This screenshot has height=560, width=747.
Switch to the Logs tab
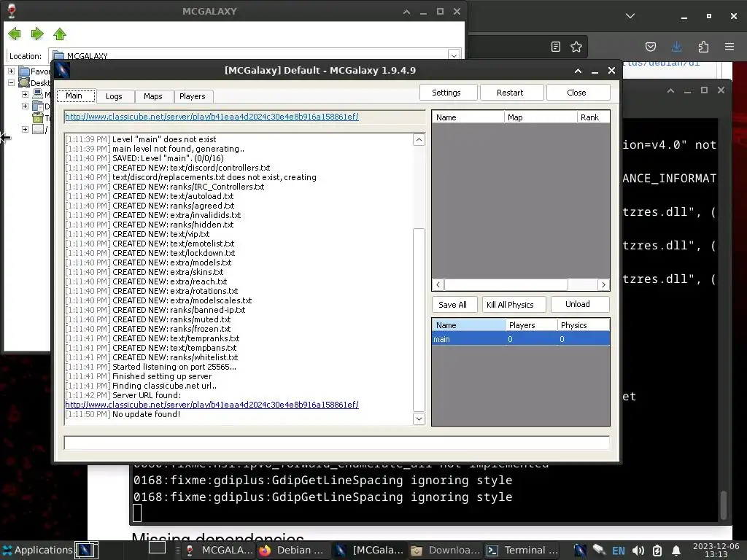(114, 96)
